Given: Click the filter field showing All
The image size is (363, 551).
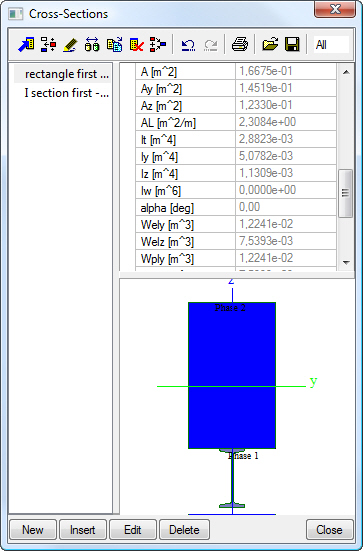Looking at the screenshot, I should point(331,45).
